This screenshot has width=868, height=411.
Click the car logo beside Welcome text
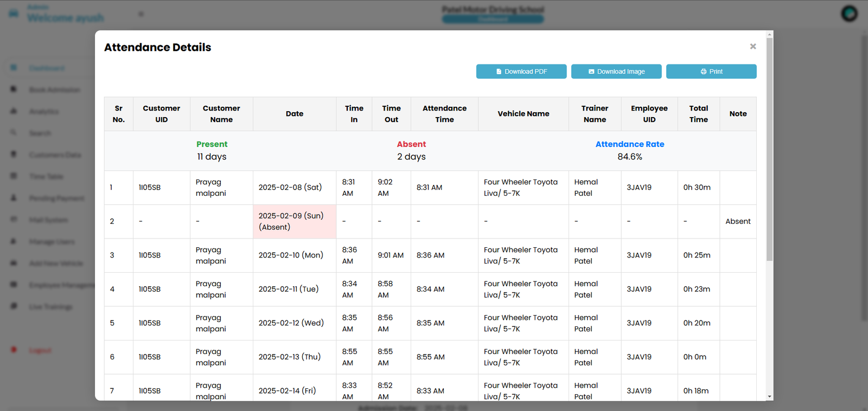14,13
